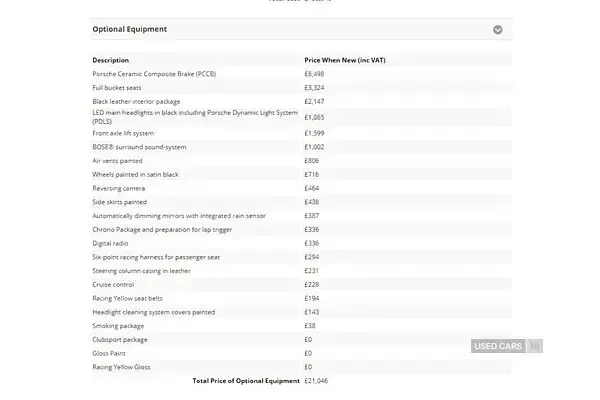Screen dimensions: 600x400
Task: Click the Description column header
Action: (x=111, y=60)
